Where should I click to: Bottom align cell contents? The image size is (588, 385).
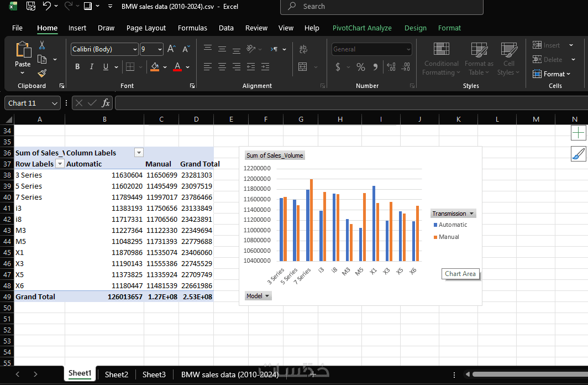237,50
